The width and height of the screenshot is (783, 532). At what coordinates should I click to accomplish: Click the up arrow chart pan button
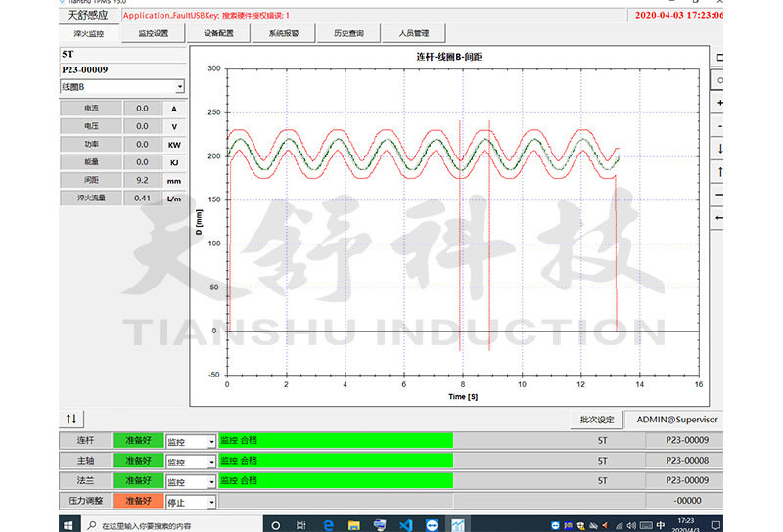(717, 172)
